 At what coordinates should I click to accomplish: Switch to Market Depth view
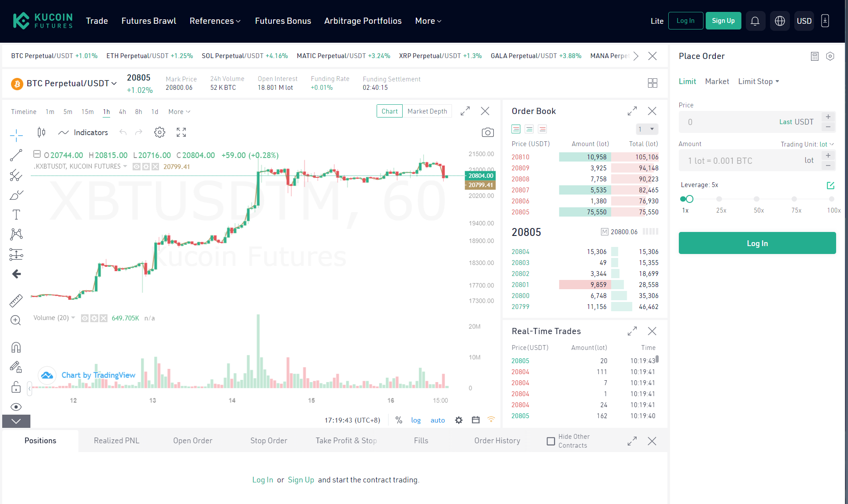pos(427,111)
